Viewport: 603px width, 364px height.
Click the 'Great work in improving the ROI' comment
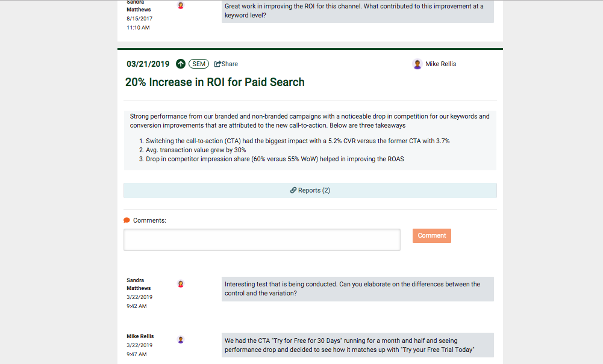click(x=358, y=11)
